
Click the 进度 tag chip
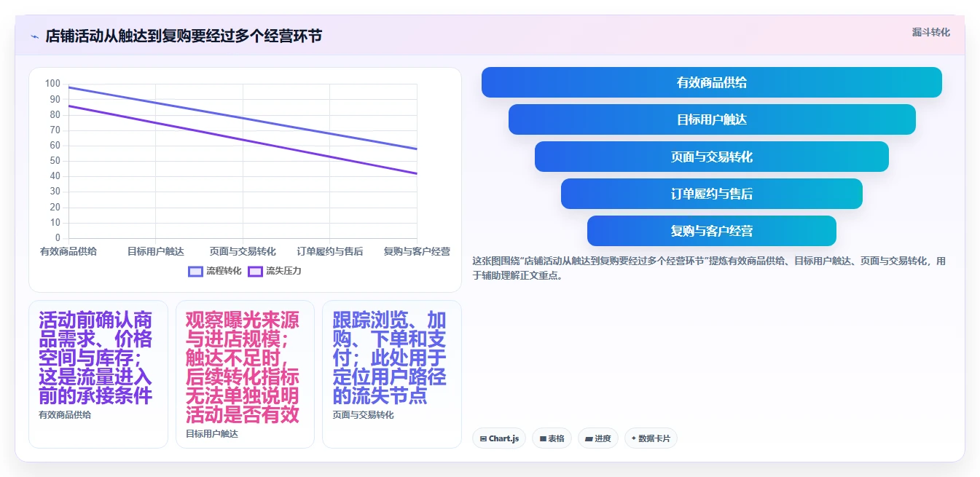pos(598,438)
